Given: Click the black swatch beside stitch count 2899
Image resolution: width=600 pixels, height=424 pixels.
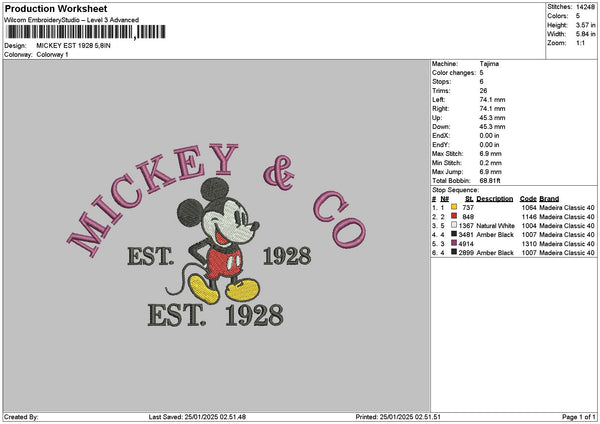Looking at the screenshot, I should click(x=454, y=252).
